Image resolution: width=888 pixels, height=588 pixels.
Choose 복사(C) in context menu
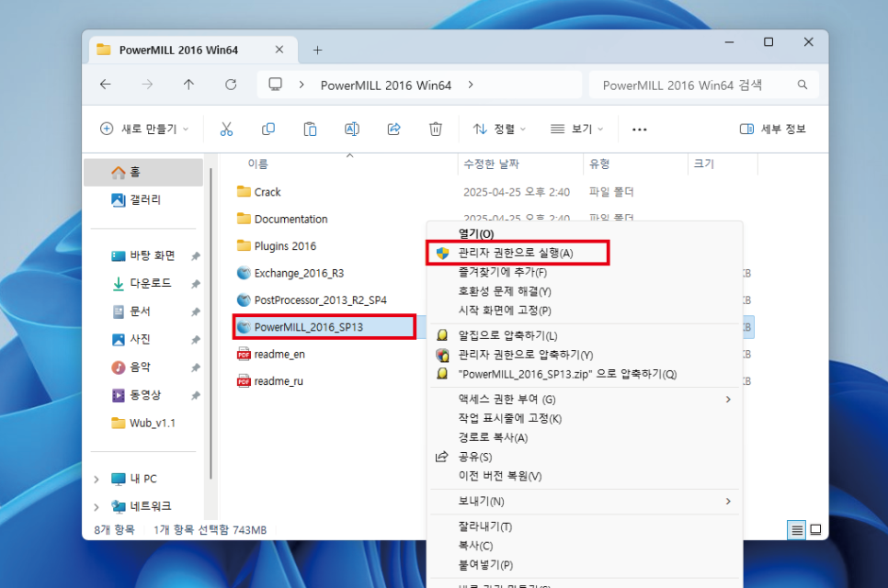(585, 546)
